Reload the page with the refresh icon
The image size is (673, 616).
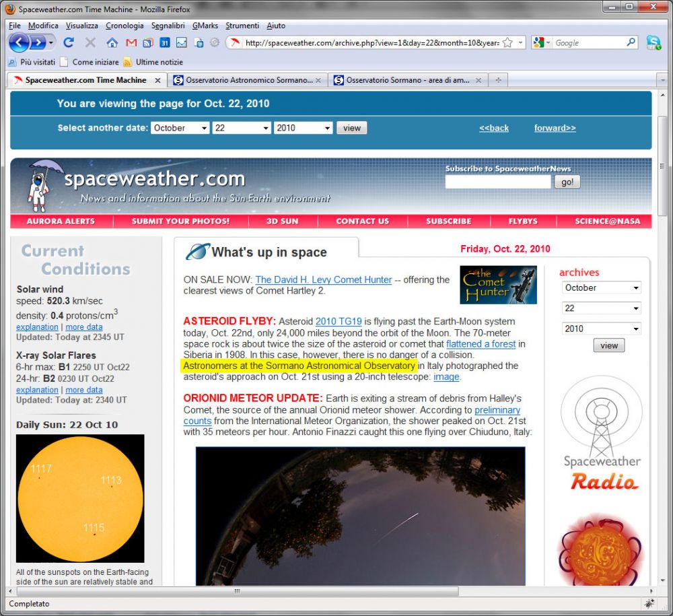point(68,43)
